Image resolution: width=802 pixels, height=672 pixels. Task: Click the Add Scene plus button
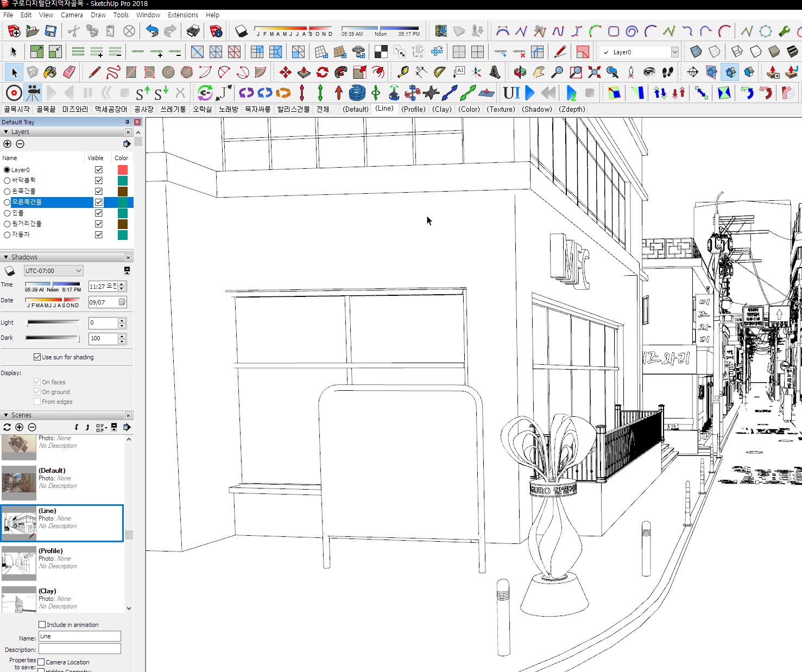[x=19, y=427]
